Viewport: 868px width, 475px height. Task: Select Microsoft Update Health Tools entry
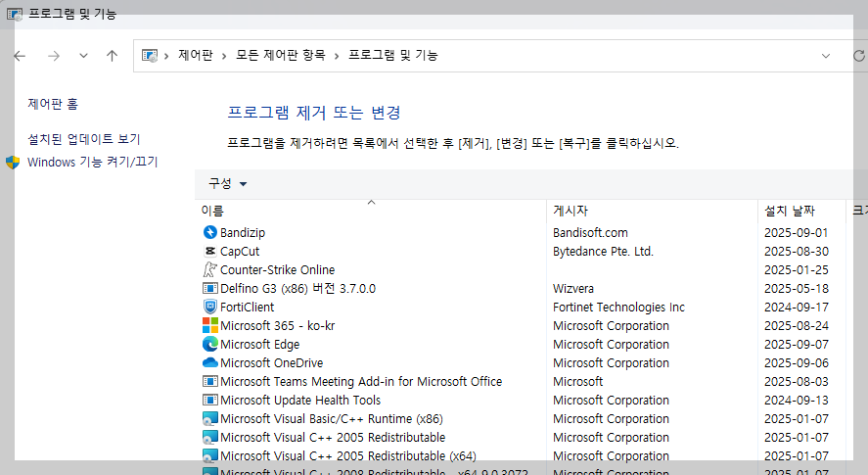click(300, 401)
